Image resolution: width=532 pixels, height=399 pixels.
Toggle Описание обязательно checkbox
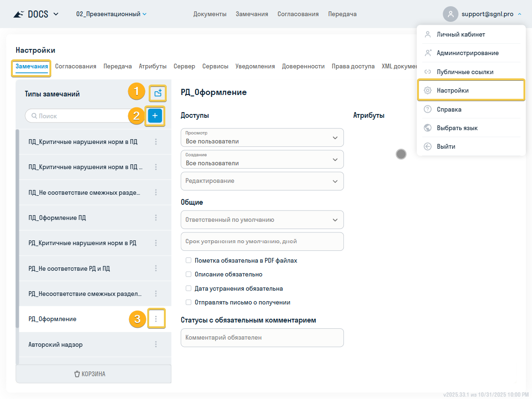(189, 274)
